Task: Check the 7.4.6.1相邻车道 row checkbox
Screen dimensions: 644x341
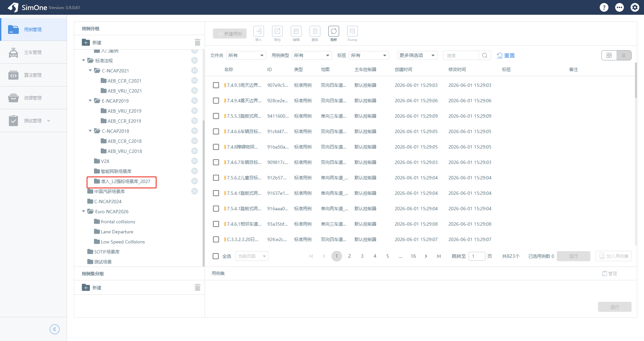Action: pyautogui.click(x=216, y=224)
